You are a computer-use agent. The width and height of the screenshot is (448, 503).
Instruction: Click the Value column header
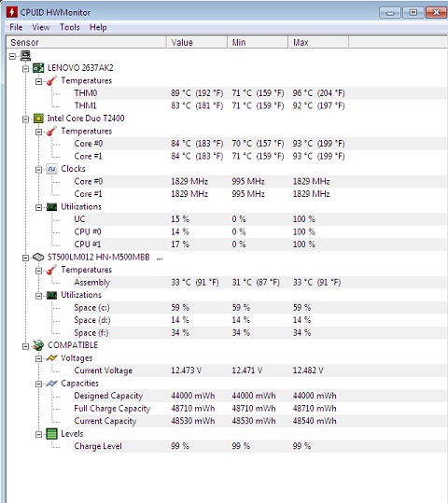coord(197,42)
